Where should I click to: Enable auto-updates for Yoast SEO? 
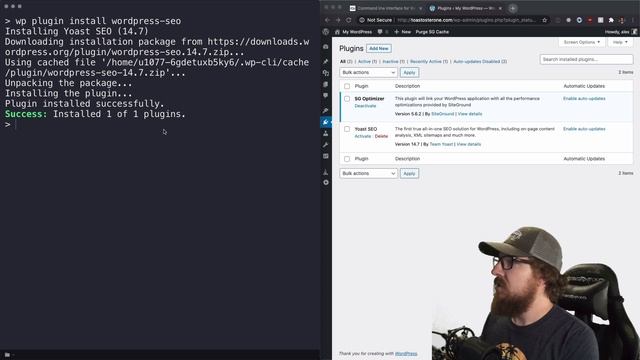point(584,129)
